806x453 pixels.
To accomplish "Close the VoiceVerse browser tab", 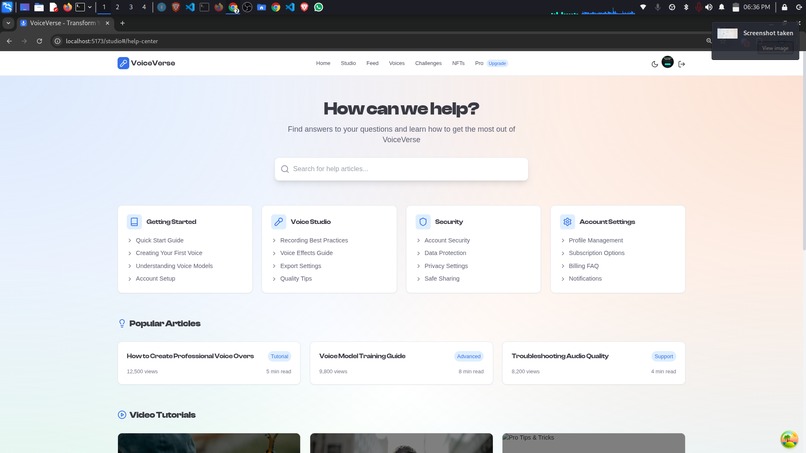I will [107, 23].
